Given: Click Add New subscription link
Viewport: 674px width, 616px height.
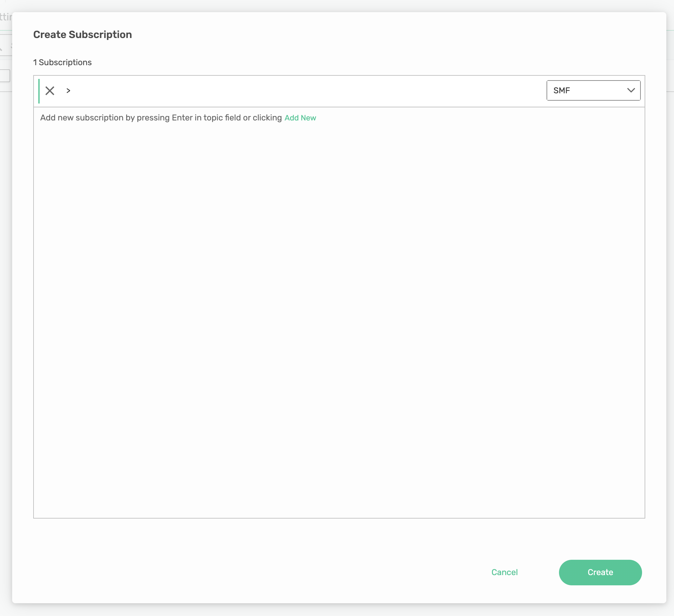Looking at the screenshot, I should [300, 118].
